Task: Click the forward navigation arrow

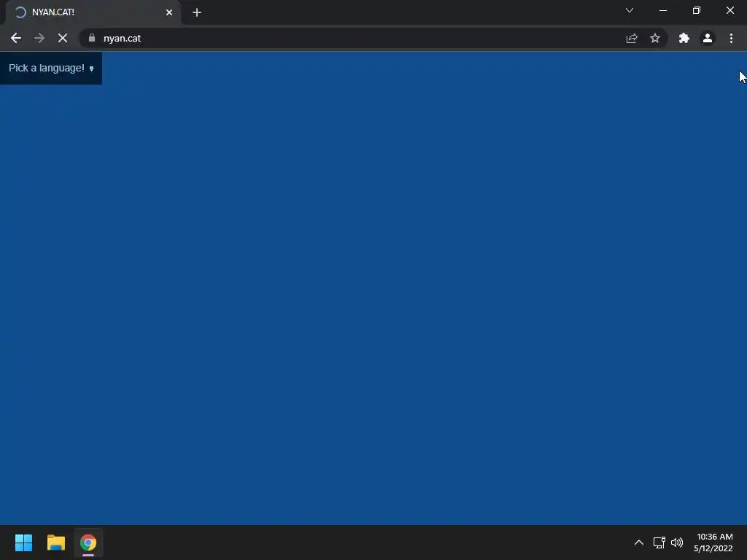Action: (39, 38)
